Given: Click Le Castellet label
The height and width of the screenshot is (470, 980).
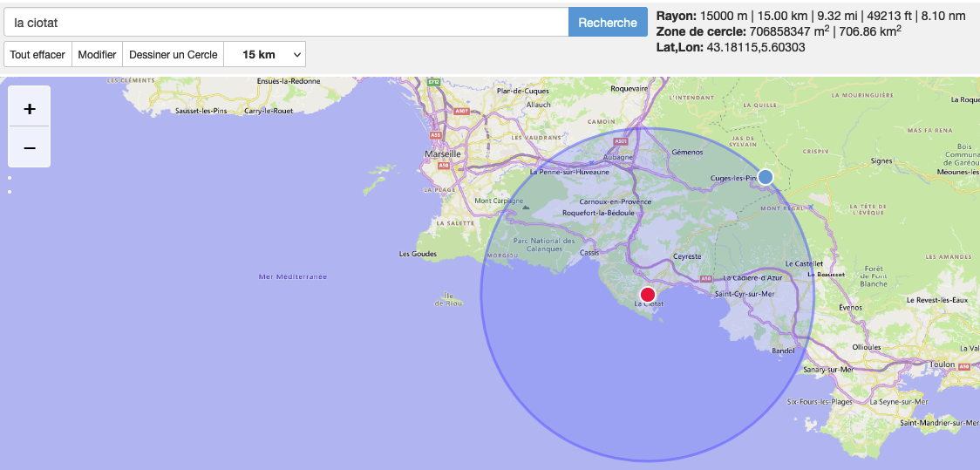Looking at the screenshot, I should (804, 263).
